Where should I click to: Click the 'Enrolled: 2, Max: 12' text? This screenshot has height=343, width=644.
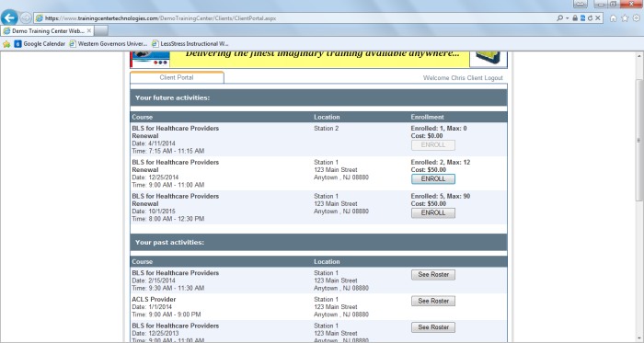[441, 162]
